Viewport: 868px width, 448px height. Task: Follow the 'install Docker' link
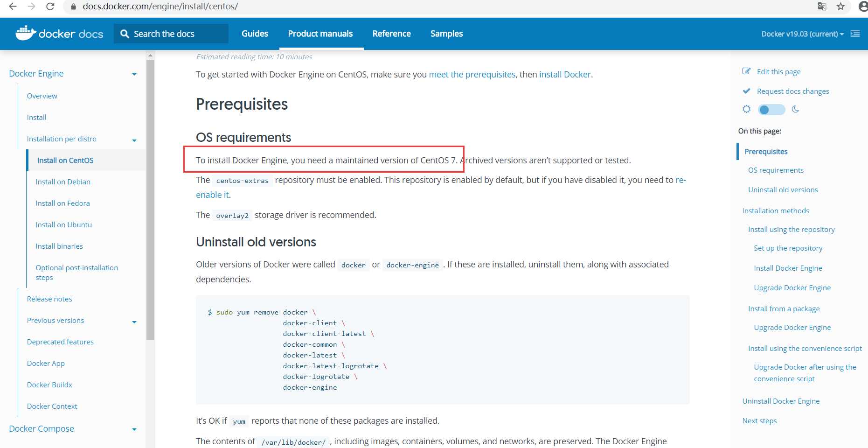click(x=565, y=74)
